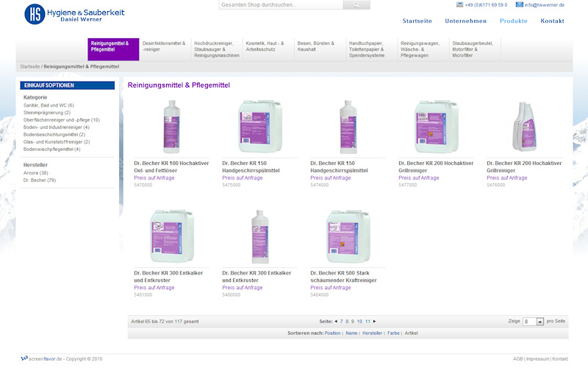Click the search magnifier button
Image resolution: width=588 pixels, height=368 pixels.
[x=356, y=5]
